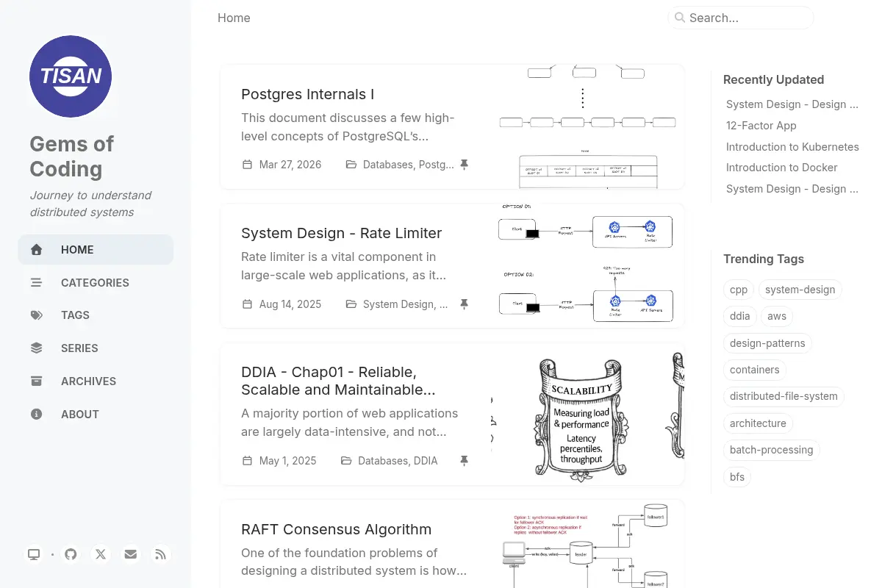Image resolution: width=882 pixels, height=588 pixels.
Task: Open the Introduction to Kubernetes link
Action: pos(792,147)
